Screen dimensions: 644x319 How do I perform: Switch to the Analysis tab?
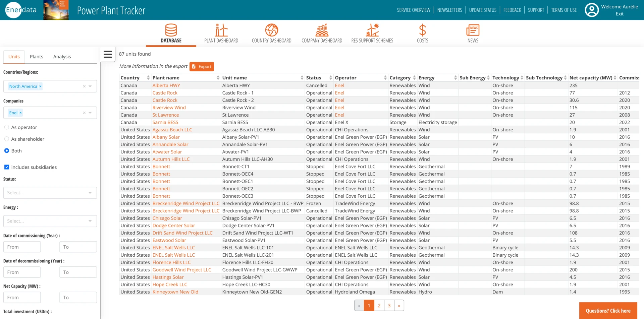62,56
